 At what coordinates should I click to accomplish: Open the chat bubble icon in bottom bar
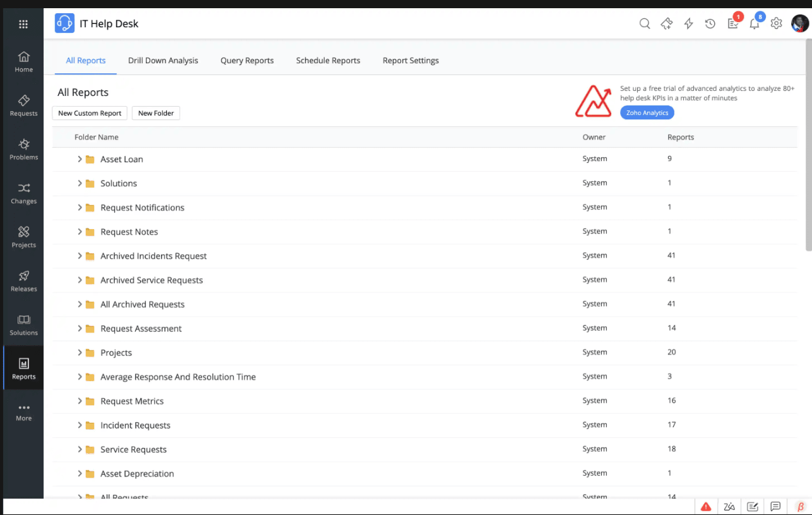pos(775,506)
